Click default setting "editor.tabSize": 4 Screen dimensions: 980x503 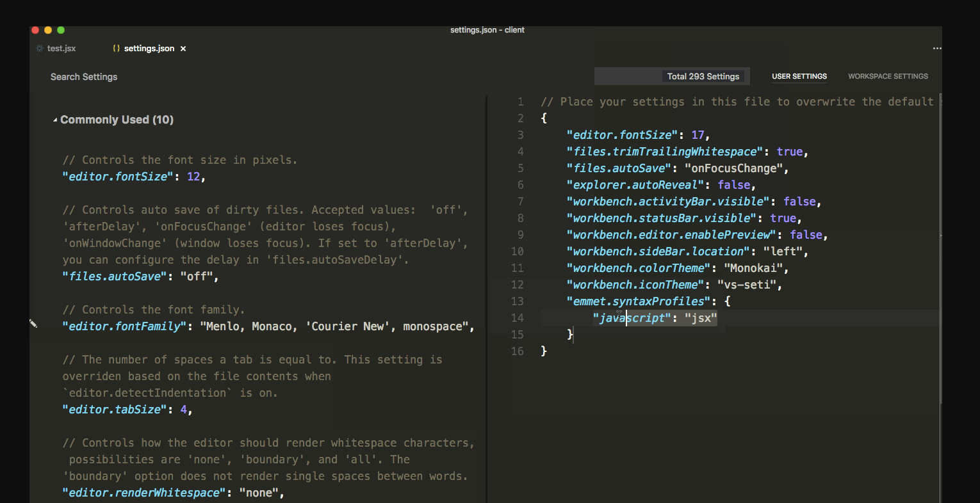[x=127, y=410]
